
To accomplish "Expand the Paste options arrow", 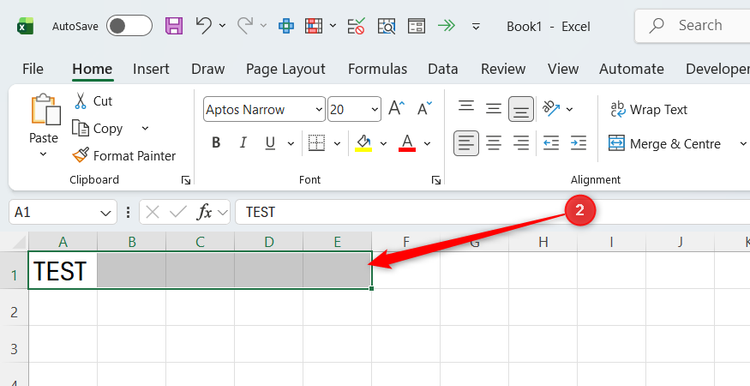I will coord(43,154).
